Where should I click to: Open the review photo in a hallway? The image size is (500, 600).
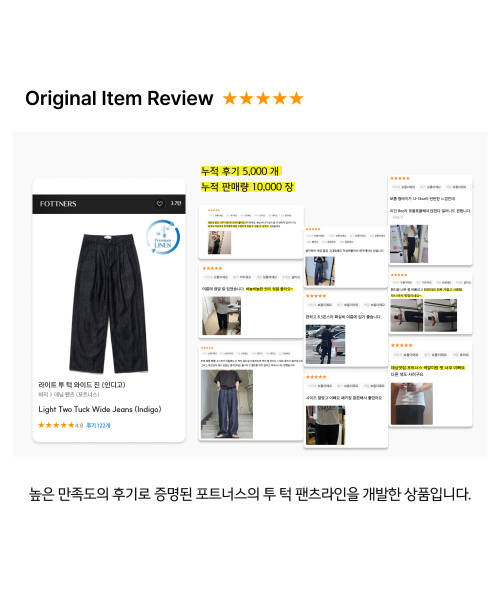[221, 316]
